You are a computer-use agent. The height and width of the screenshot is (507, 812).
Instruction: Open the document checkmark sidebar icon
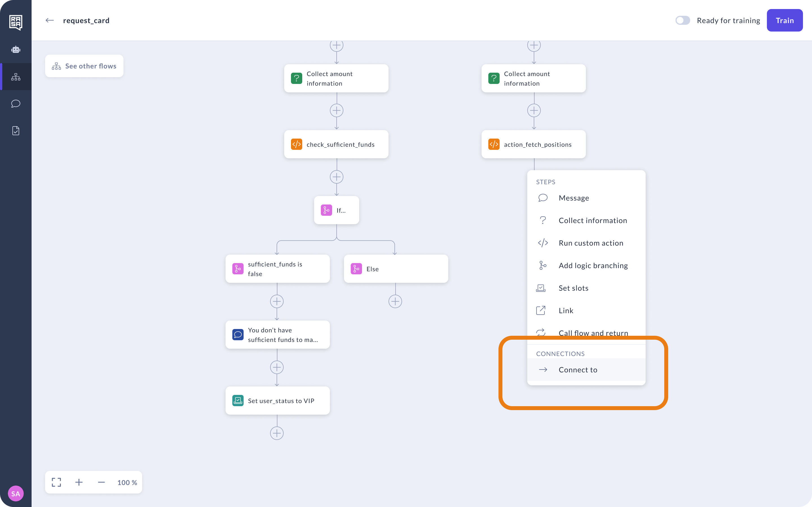16,131
